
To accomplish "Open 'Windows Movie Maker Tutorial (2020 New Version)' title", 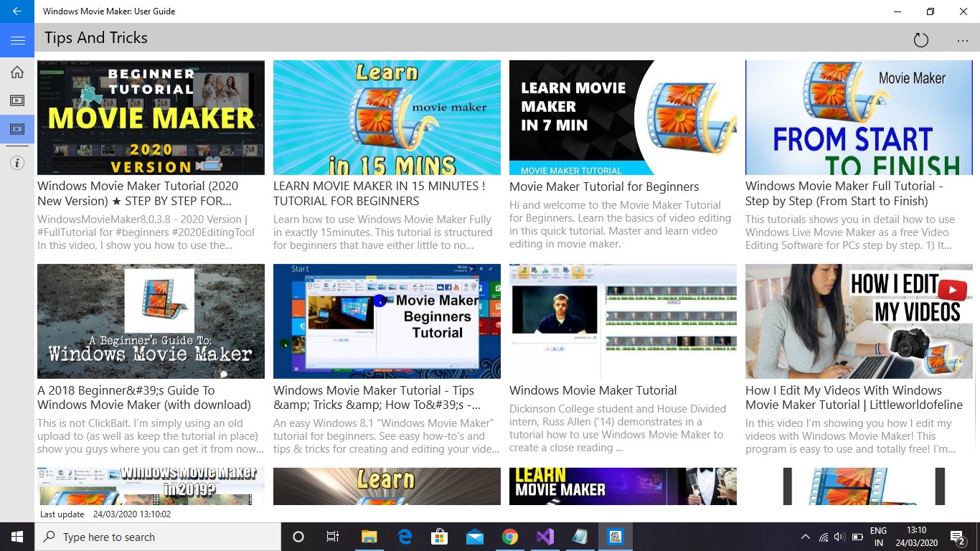I will (138, 194).
